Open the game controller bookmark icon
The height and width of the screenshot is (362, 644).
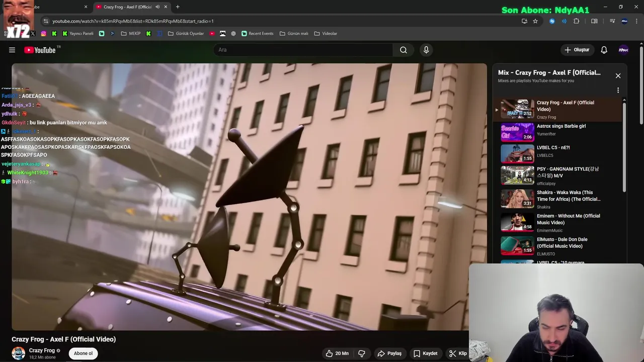coord(222,34)
